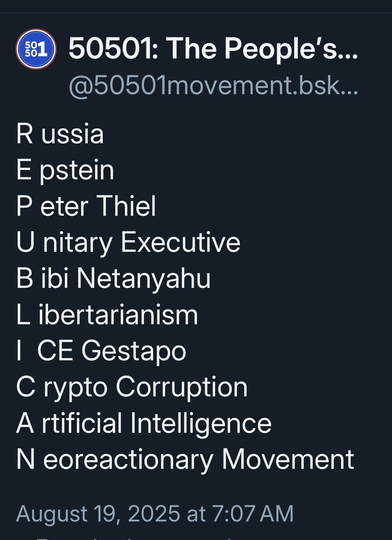
Task: Select the '7:07 AM' time in timestamp
Action: pyautogui.click(x=253, y=513)
